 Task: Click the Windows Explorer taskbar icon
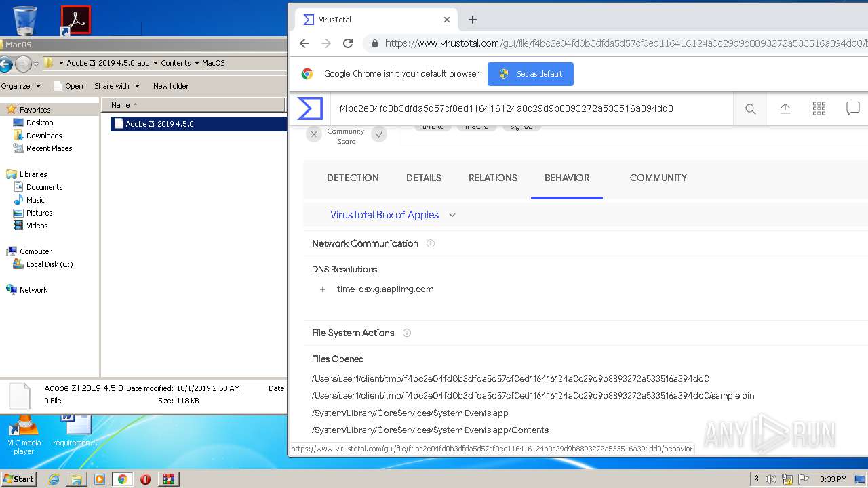click(77, 479)
